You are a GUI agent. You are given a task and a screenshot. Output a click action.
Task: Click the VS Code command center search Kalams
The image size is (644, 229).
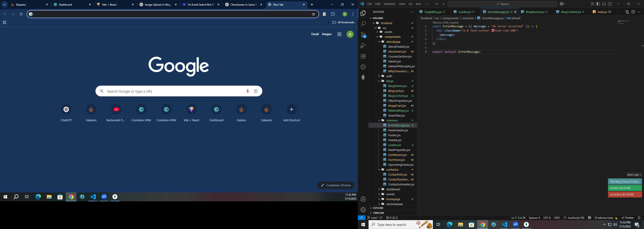(502, 4)
